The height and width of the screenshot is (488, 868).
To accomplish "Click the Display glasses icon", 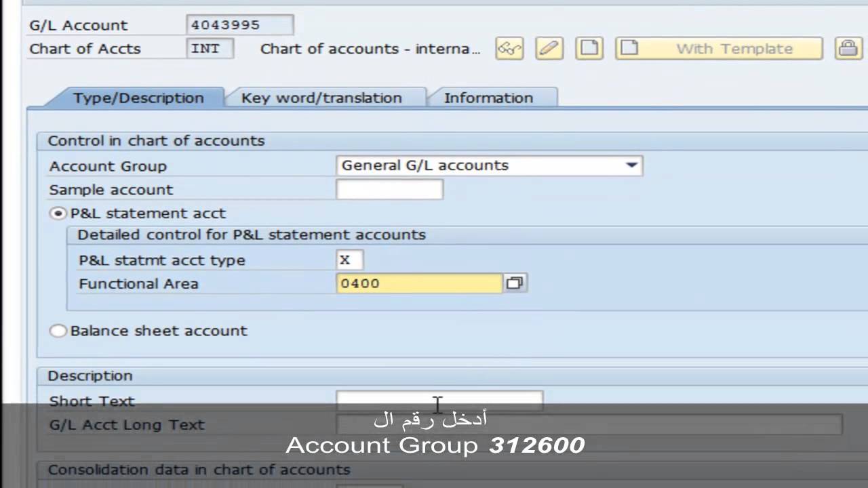I will [509, 49].
